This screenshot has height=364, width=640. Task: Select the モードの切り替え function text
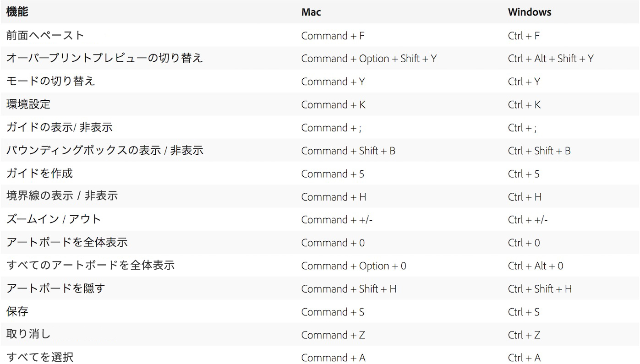tap(51, 81)
